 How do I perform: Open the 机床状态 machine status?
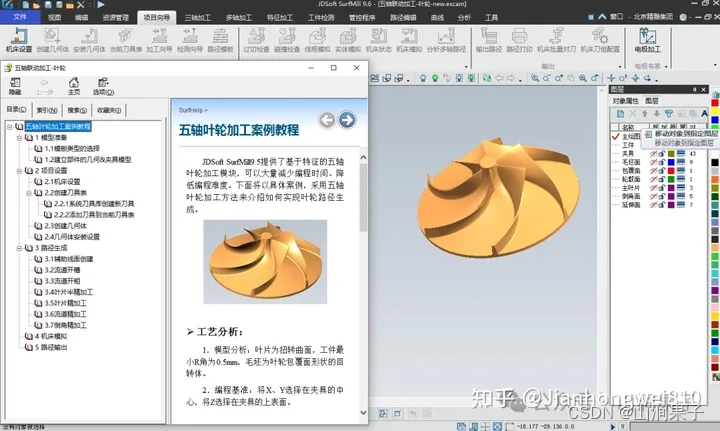pos(378,40)
